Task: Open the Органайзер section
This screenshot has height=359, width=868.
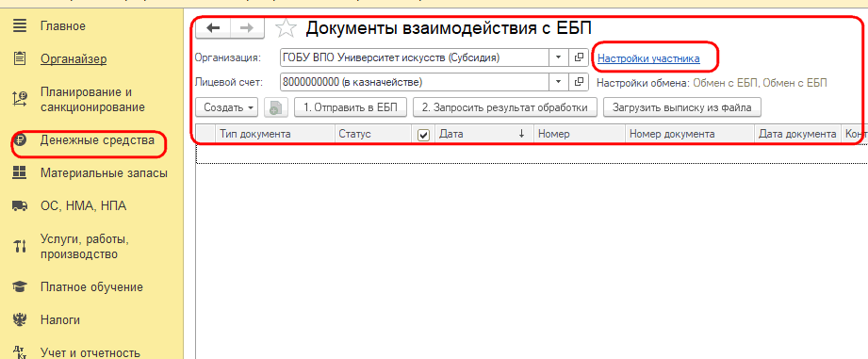Action: (74, 59)
